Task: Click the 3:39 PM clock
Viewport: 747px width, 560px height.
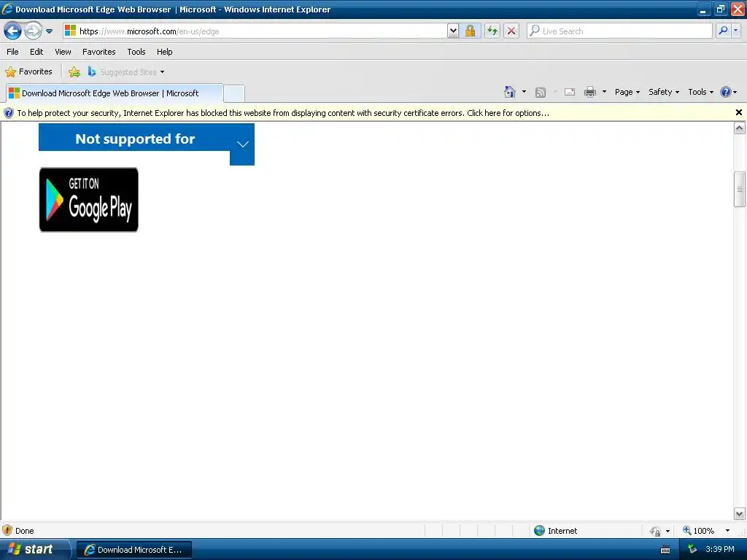Action: 720,549
